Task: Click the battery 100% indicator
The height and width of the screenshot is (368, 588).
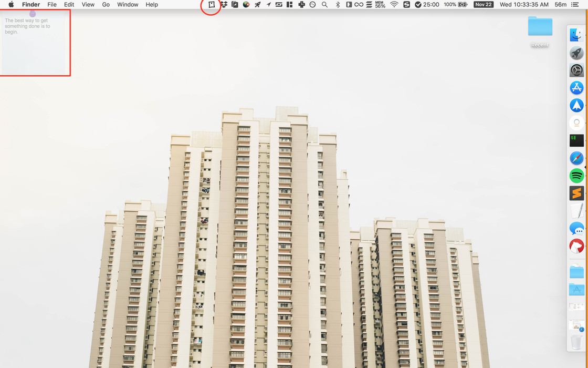Action: click(x=455, y=5)
